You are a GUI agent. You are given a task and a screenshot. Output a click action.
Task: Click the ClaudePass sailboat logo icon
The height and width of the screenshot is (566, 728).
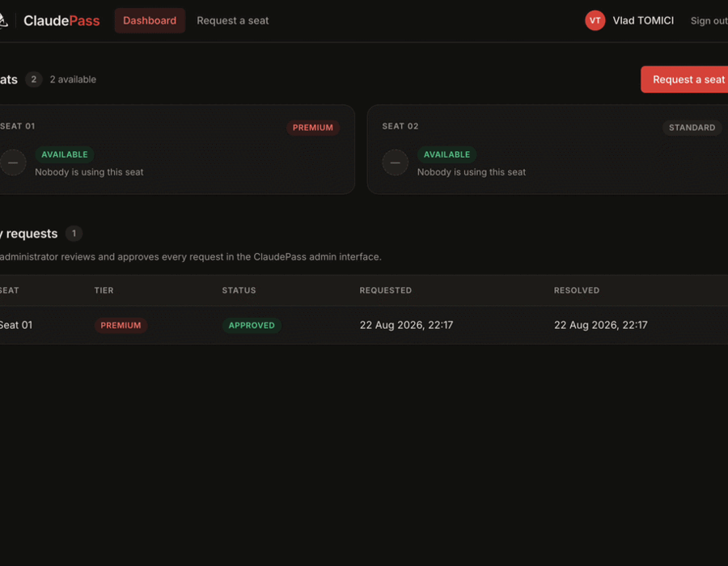coord(3,20)
